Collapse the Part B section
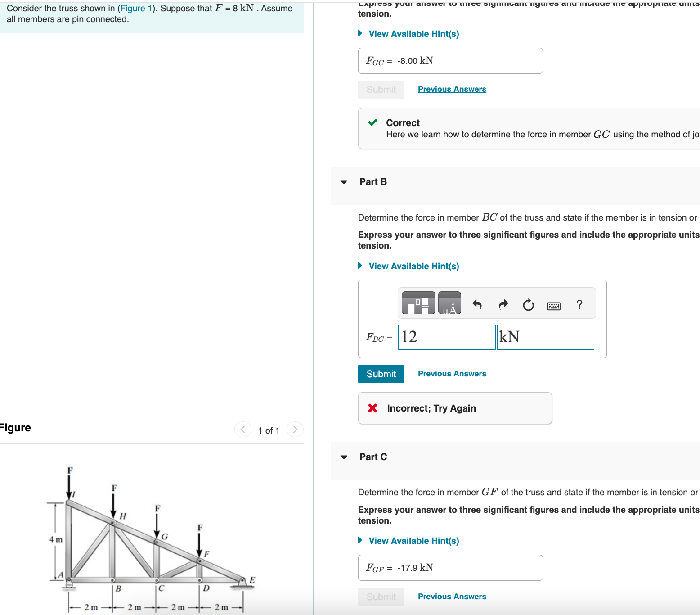Viewport: 700px width, 615px height. pos(343,181)
